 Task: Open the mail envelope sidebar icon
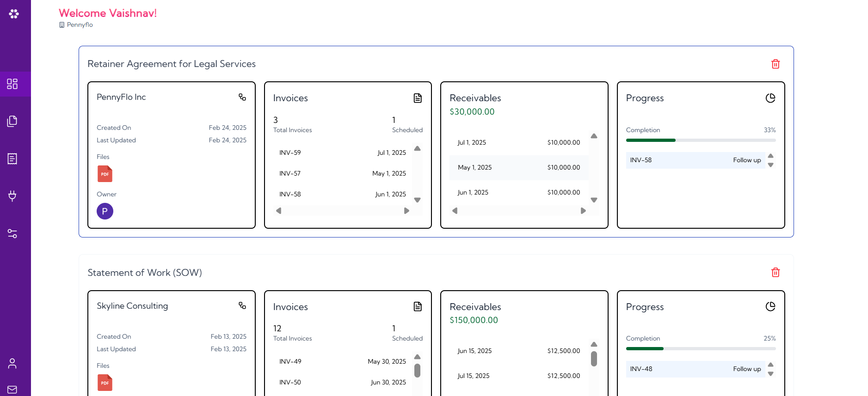pyautogui.click(x=12, y=390)
